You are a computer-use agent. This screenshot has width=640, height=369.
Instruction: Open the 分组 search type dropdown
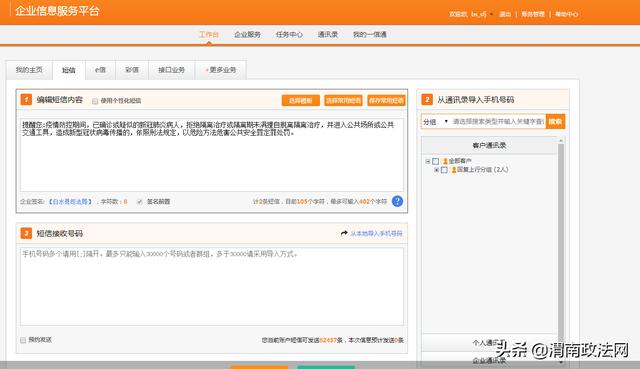(x=436, y=122)
